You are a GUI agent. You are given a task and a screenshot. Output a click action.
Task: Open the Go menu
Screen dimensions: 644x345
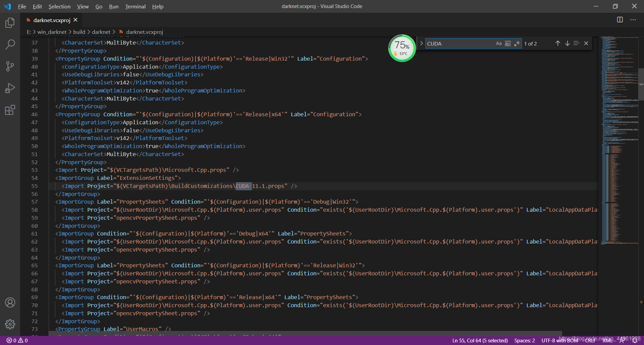tap(99, 6)
